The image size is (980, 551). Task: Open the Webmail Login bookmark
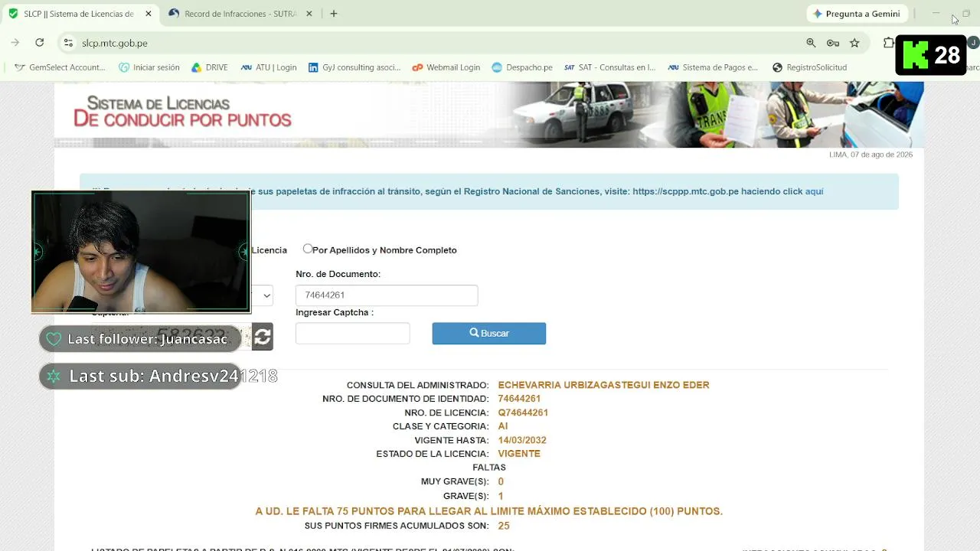446,67
